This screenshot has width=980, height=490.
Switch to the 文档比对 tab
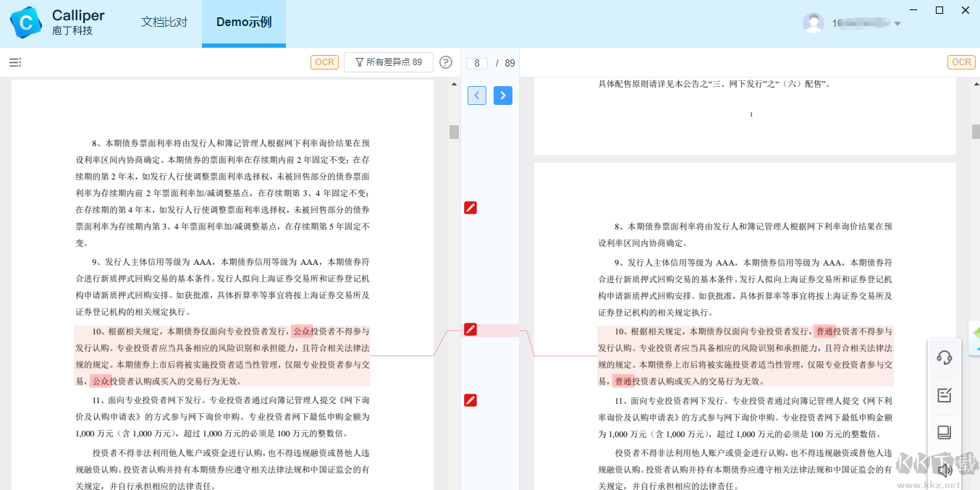click(164, 22)
